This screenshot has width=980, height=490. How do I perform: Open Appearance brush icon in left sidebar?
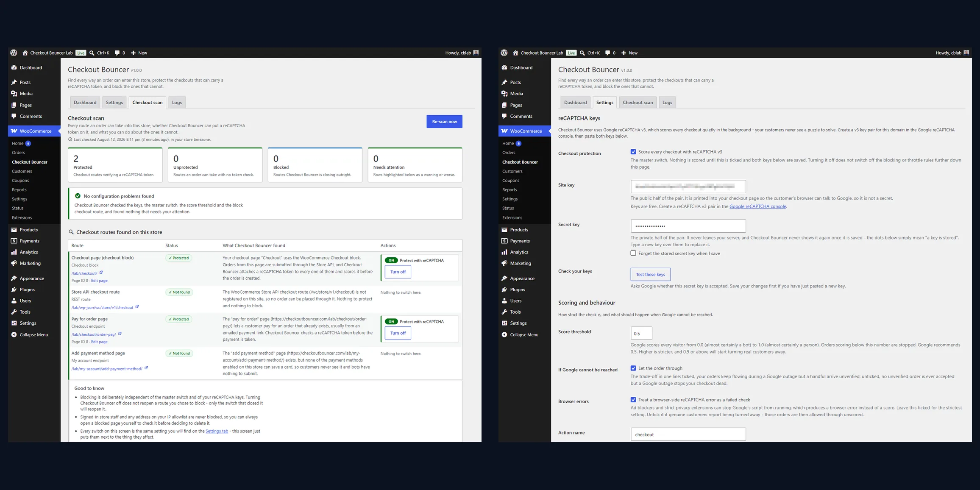(x=14, y=278)
